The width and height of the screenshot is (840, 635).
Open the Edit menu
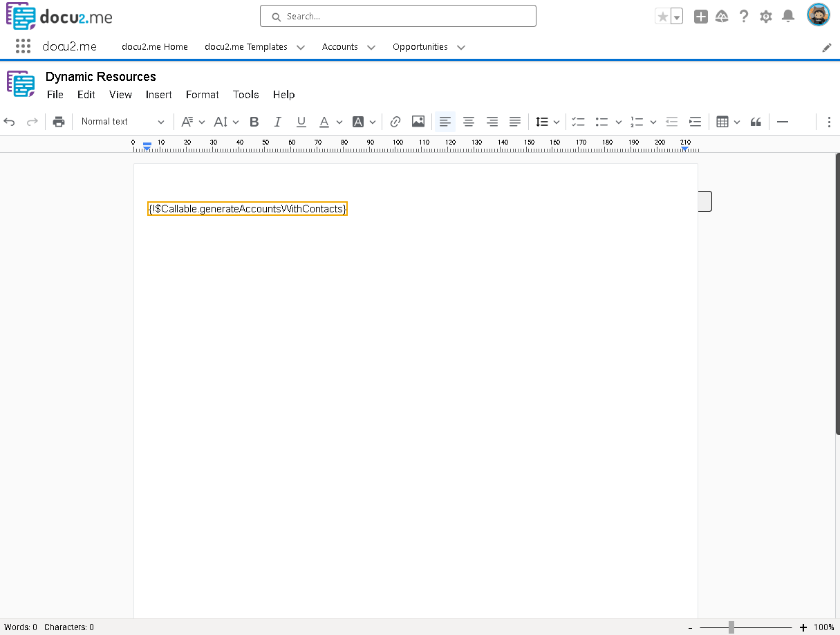tap(86, 95)
